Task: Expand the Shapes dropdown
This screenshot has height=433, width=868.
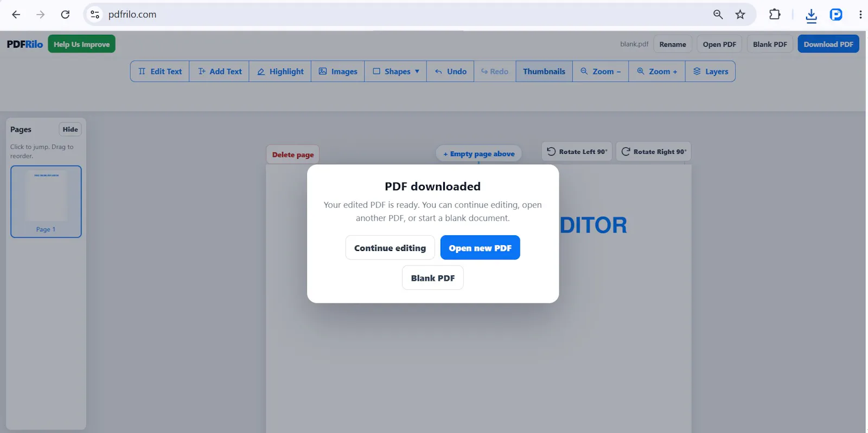Action: click(x=395, y=72)
